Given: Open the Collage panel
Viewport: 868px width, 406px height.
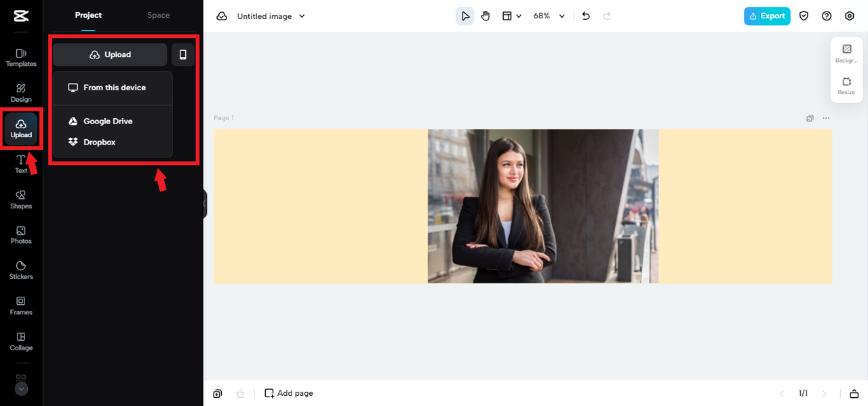Looking at the screenshot, I should click(21, 342).
